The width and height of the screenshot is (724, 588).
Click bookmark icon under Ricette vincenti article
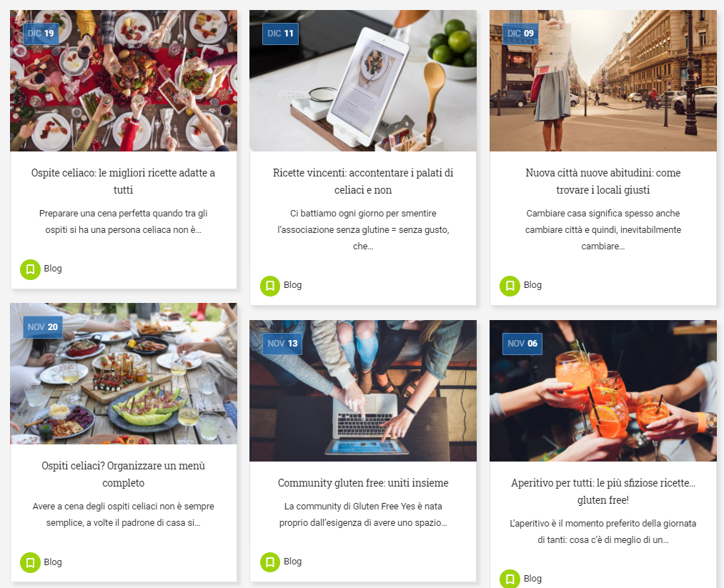[270, 286]
